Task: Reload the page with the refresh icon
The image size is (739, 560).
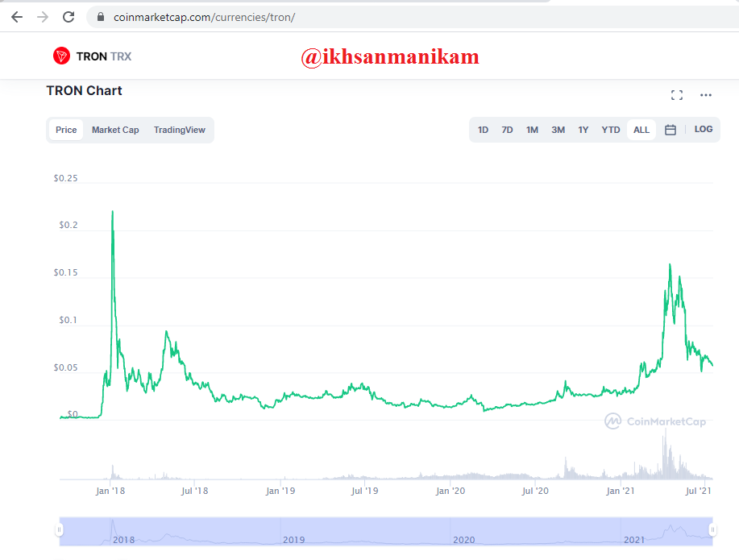Action: [69, 18]
